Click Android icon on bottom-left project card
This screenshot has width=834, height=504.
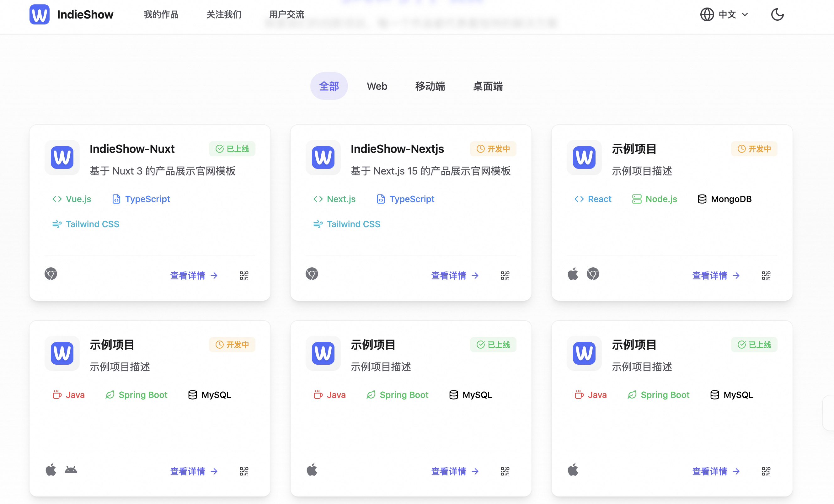71,470
